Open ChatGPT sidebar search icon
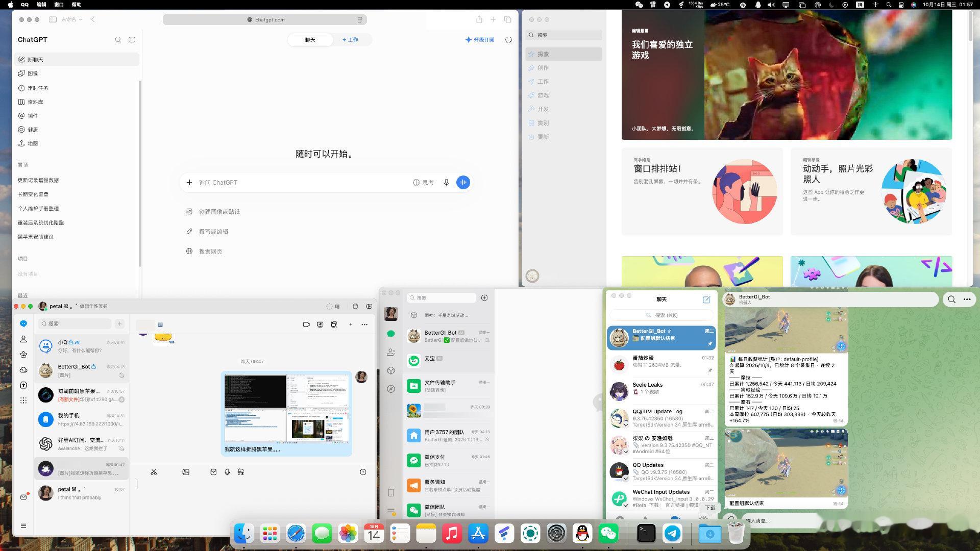 [x=118, y=40]
